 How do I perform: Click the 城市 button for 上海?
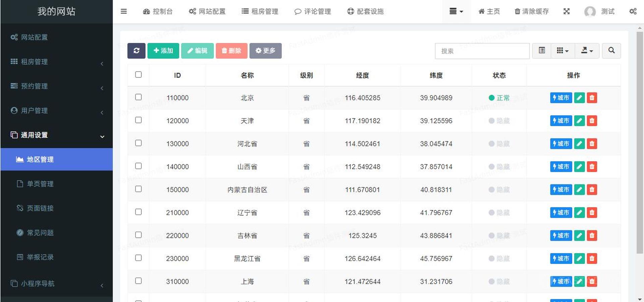(x=561, y=282)
